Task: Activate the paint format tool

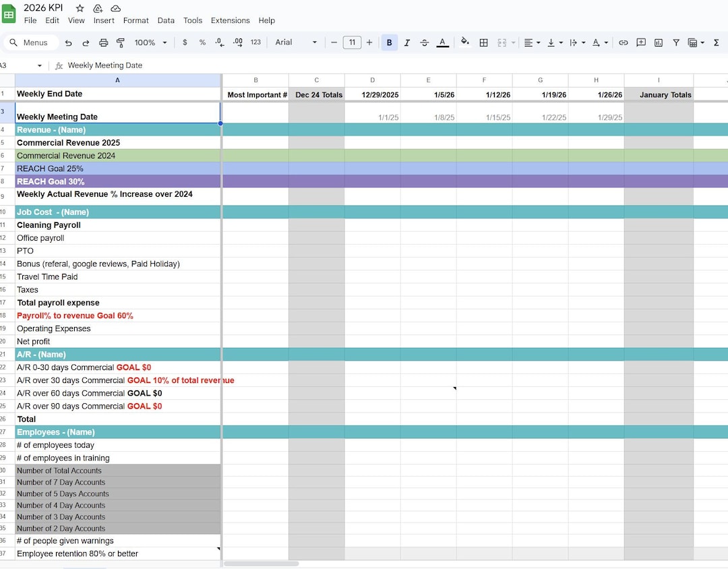Action: coord(121,42)
